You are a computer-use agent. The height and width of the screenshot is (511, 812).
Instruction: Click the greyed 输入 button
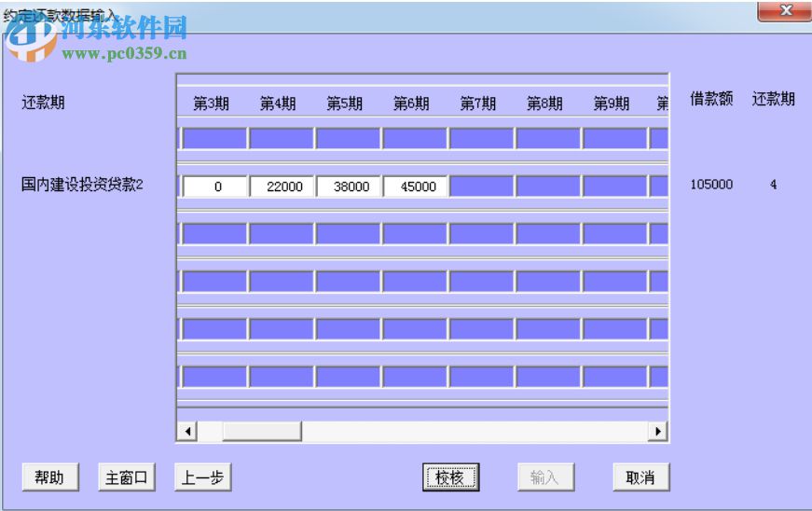545,476
